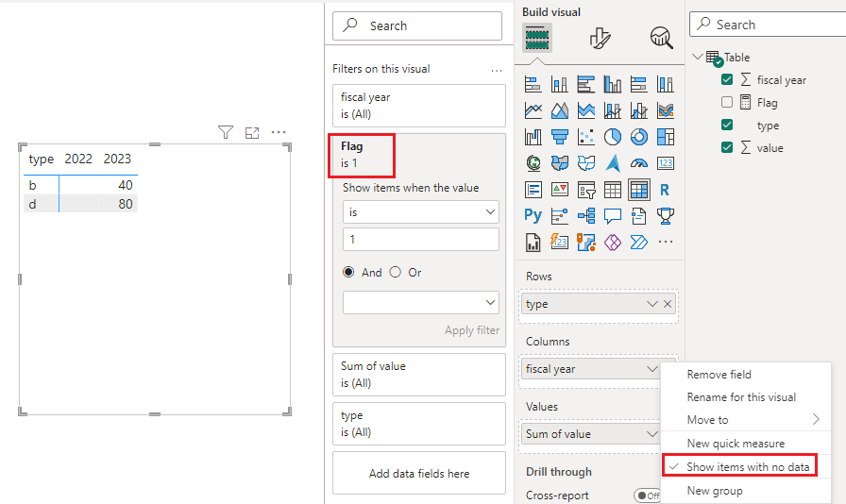
Task: Uncheck the value field checkbox
Action: tap(727, 147)
